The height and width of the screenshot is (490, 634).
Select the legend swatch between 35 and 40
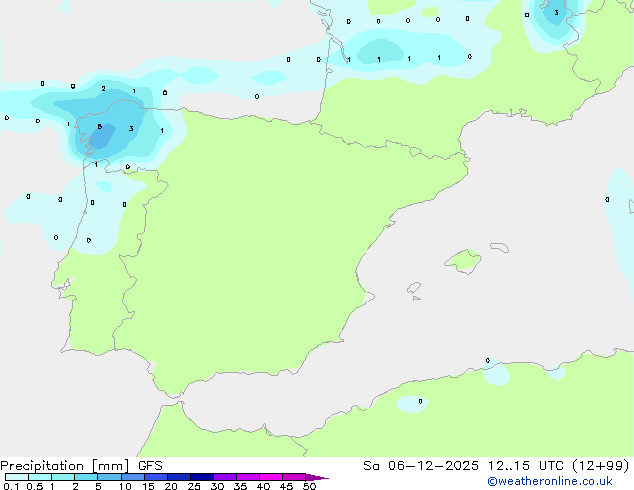pyautogui.click(x=248, y=477)
